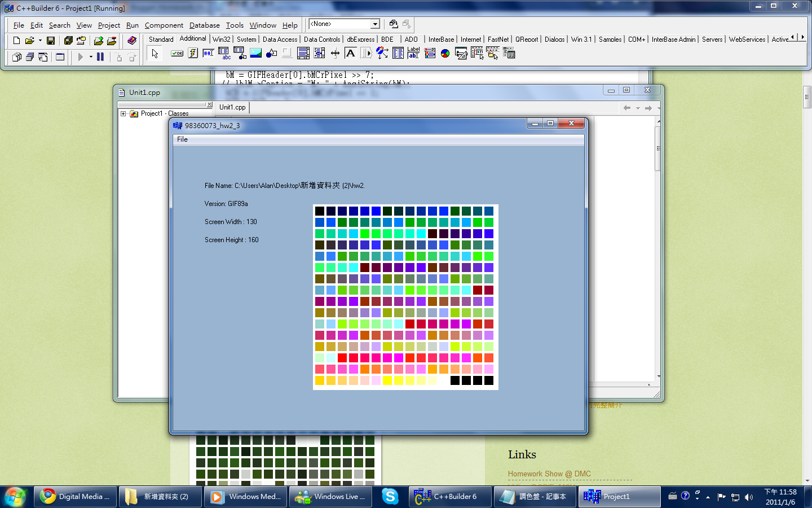Click black swatch at palette top-left
This screenshot has height=508, width=812.
click(320, 211)
